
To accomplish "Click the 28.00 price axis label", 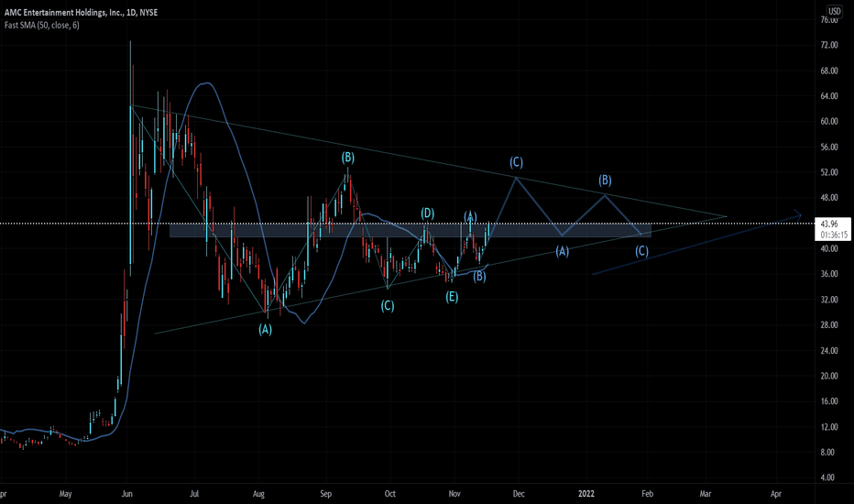I will click(829, 324).
